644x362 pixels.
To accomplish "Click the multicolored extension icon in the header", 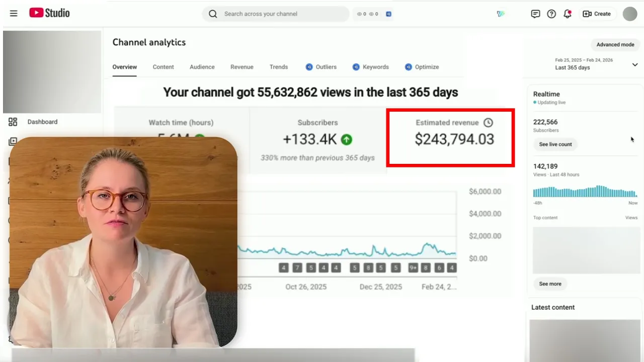I will tap(501, 14).
